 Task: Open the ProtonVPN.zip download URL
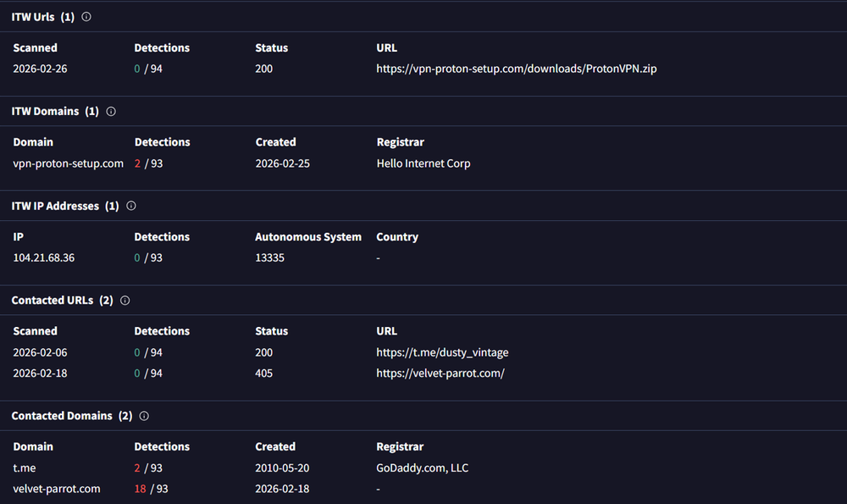516,69
